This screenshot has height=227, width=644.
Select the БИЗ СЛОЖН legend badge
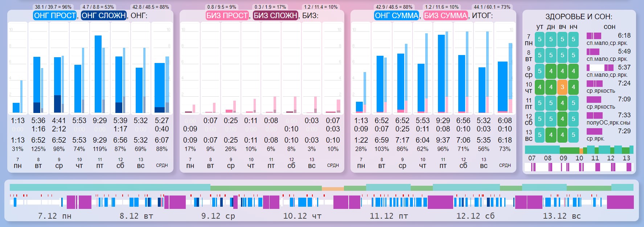point(276,16)
